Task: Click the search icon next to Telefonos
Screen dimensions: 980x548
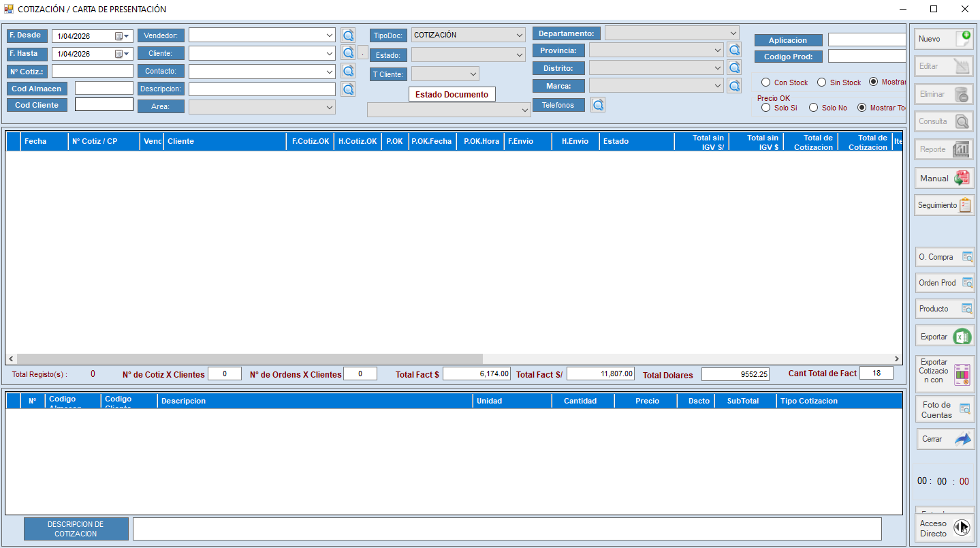Action: coord(598,105)
